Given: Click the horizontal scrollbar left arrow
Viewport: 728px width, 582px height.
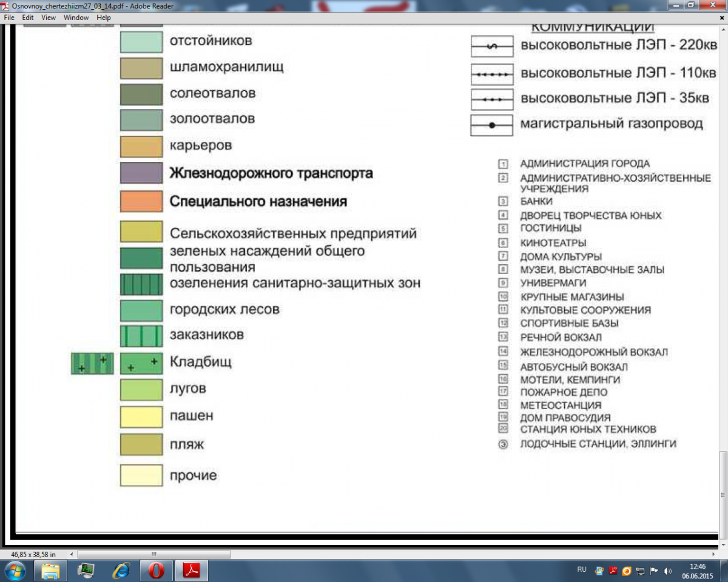Looking at the screenshot, I should 72,554.
